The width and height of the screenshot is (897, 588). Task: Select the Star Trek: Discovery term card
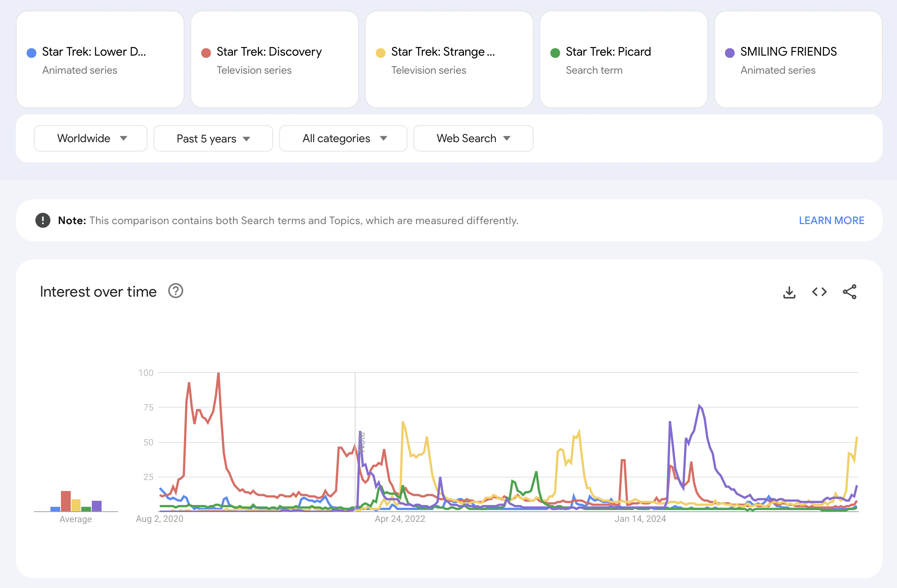275,59
